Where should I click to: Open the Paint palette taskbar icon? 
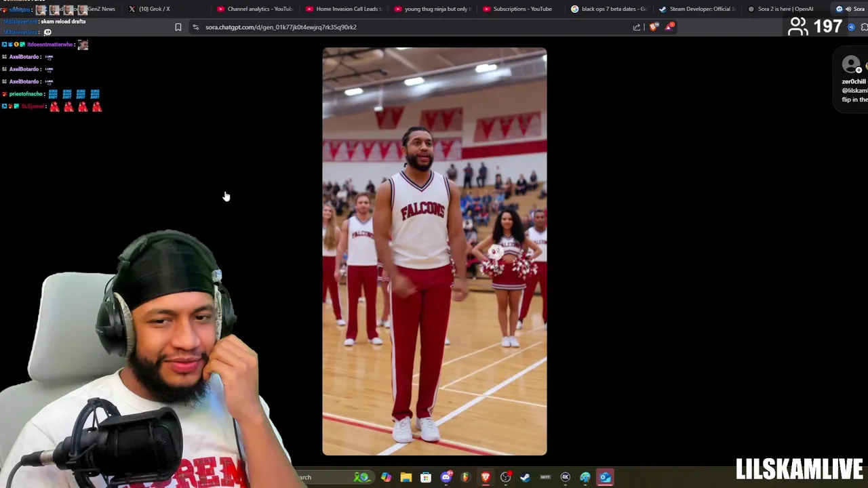(585, 477)
